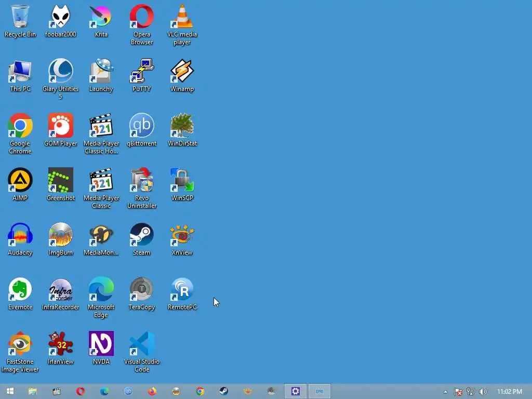Click the 11:02 PM clock
This screenshot has width=532, height=399.
click(510, 392)
